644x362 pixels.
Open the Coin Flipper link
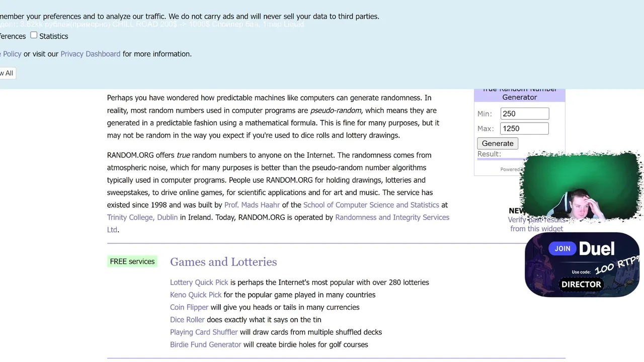tap(189, 307)
